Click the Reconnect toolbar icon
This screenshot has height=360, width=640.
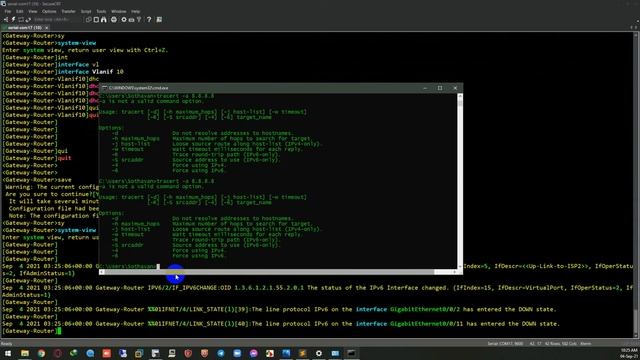tap(28, 19)
